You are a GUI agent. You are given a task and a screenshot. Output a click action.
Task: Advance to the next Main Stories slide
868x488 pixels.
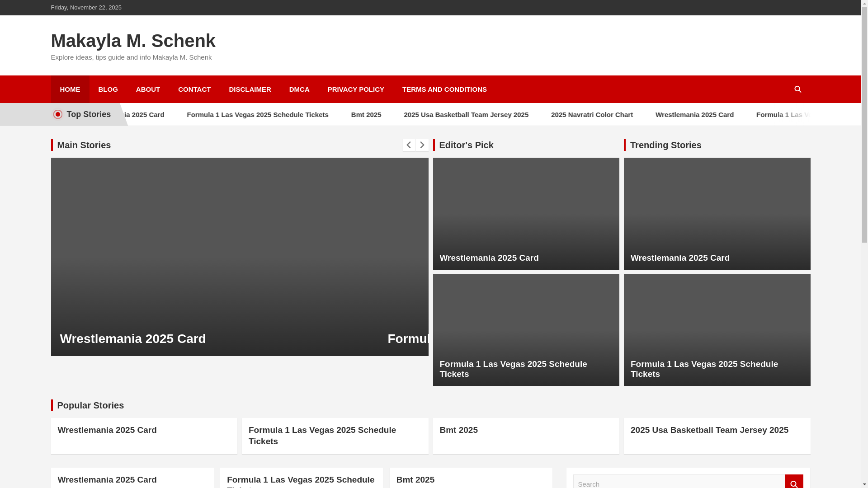pyautogui.click(x=422, y=145)
